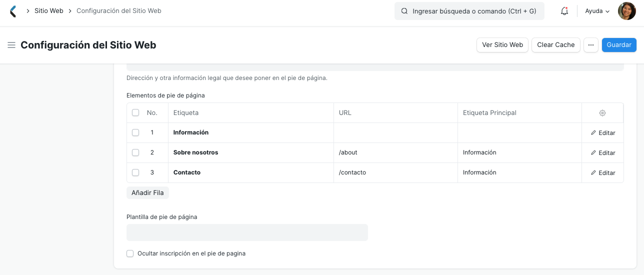Add a row with Añadir Fila
Screen dimensions: 644x275
(x=147, y=192)
